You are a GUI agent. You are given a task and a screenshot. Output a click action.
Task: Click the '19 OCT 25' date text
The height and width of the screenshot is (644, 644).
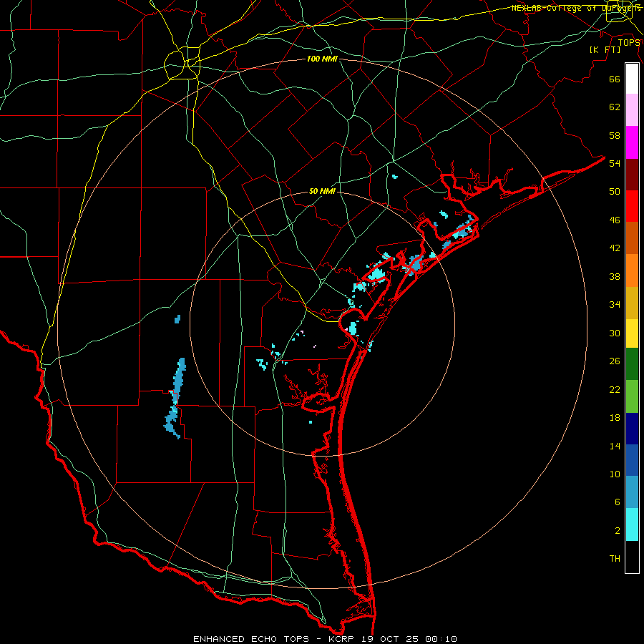pyautogui.click(x=391, y=639)
